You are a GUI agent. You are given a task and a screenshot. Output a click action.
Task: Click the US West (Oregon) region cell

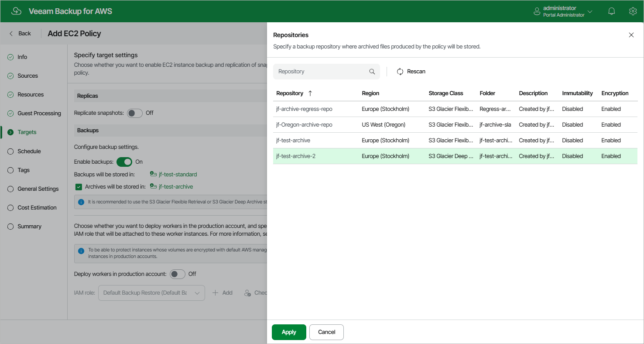384,125
